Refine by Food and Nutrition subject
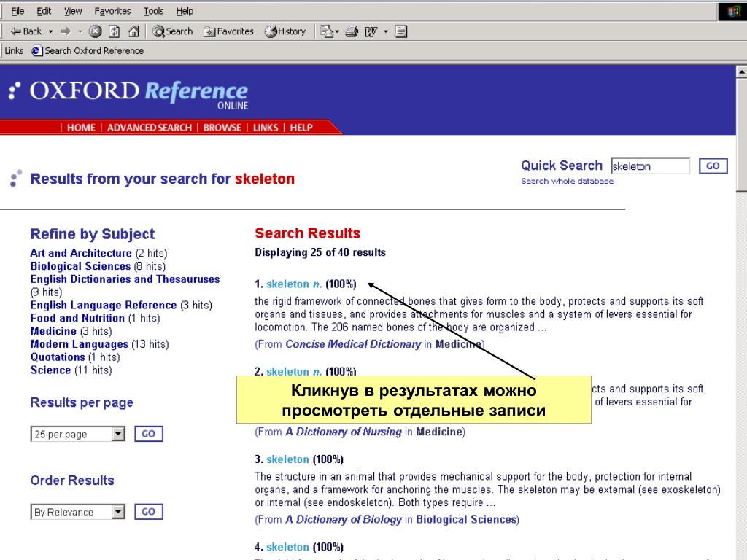Screen dimensions: 747x560 77,318
